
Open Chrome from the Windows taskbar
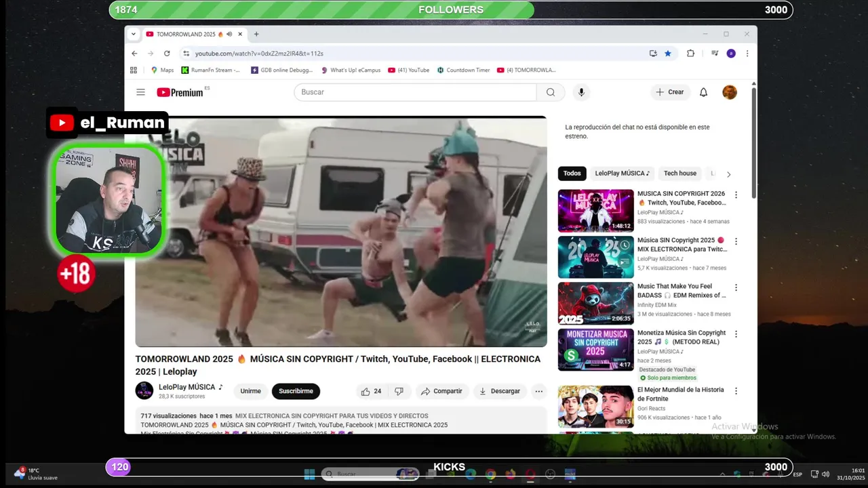(x=490, y=474)
